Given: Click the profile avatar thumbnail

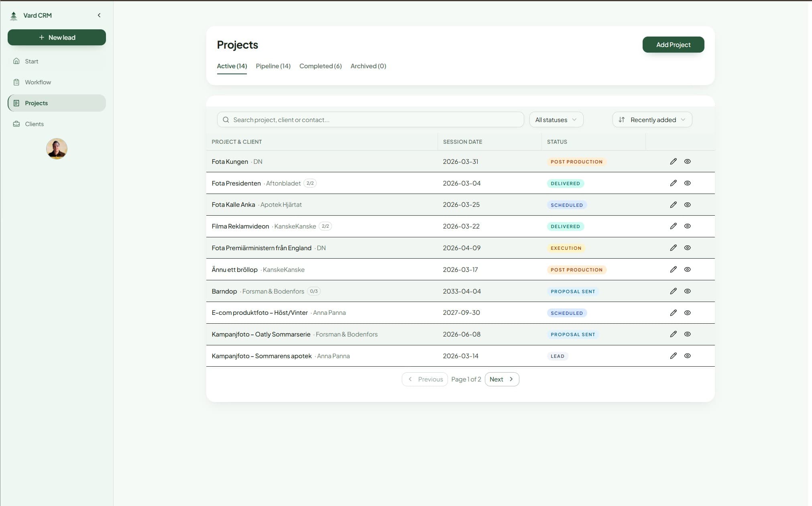Looking at the screenshot, I should 57,149.
